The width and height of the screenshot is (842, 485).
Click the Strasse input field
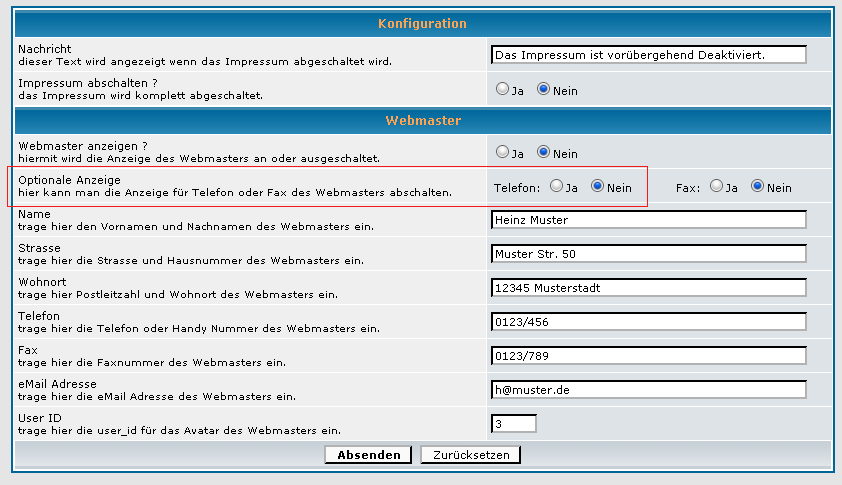(x=648, y=254)
